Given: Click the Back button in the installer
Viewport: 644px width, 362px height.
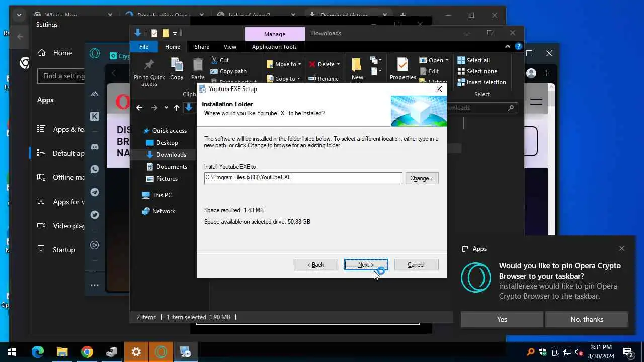Looking at the screenshot, I should tap(315, 265).
